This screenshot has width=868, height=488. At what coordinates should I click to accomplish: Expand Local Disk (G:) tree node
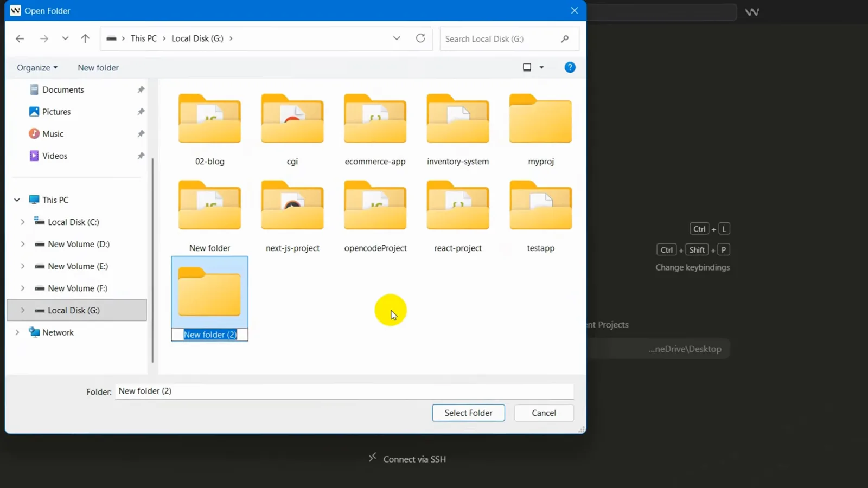[x=22, y=311]
